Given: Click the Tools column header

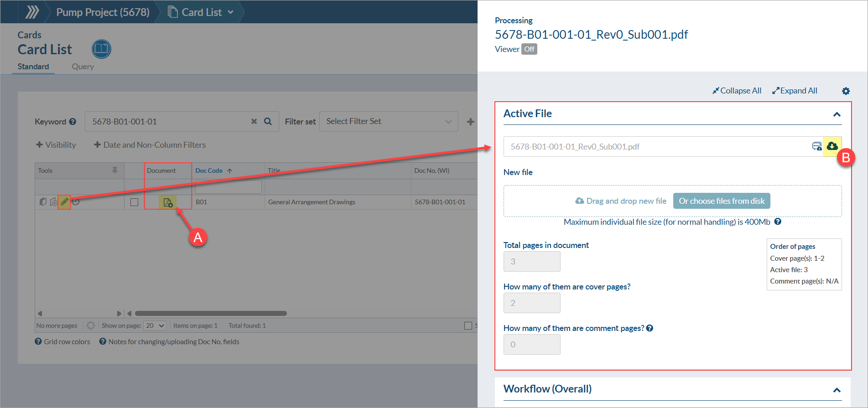Looking at the screenshot, I should point(45,170).
